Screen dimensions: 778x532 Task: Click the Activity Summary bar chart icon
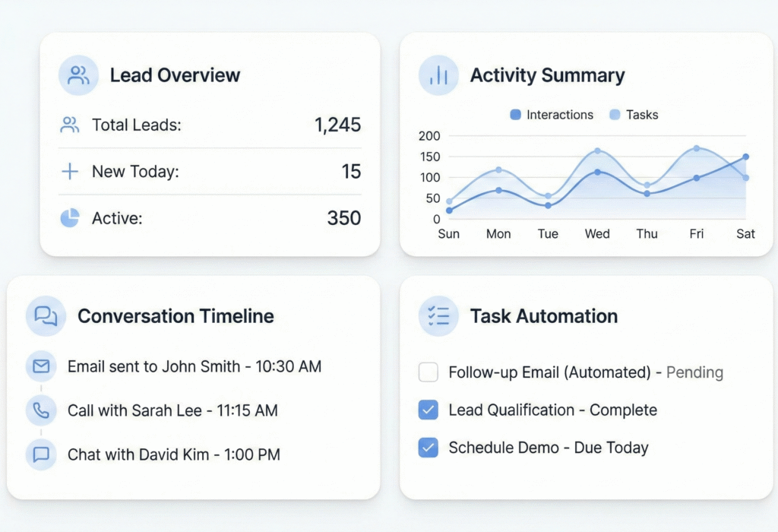pyautogui.click(x=438, y=75)
